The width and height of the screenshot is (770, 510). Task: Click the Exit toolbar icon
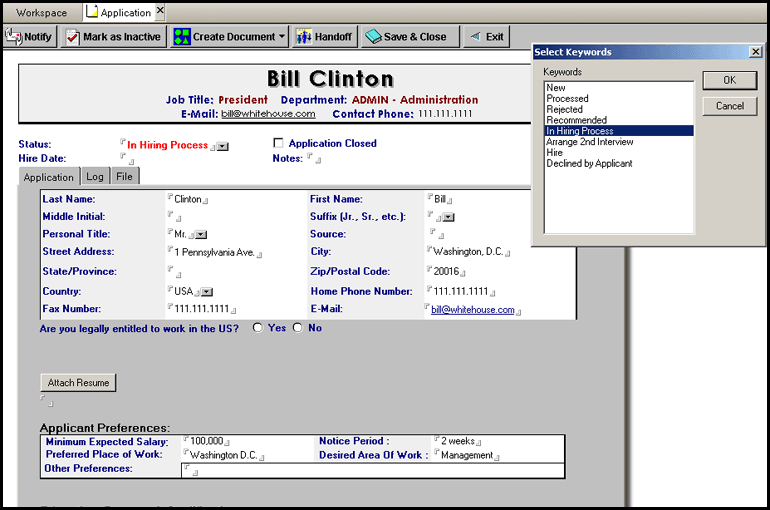click(x=473, y=37)
